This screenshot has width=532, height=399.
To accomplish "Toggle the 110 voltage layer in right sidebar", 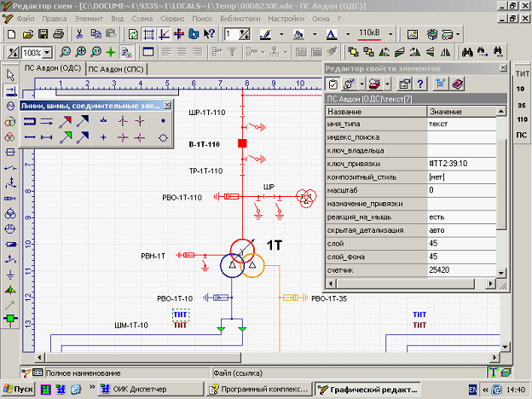I will tap(521, 120).
